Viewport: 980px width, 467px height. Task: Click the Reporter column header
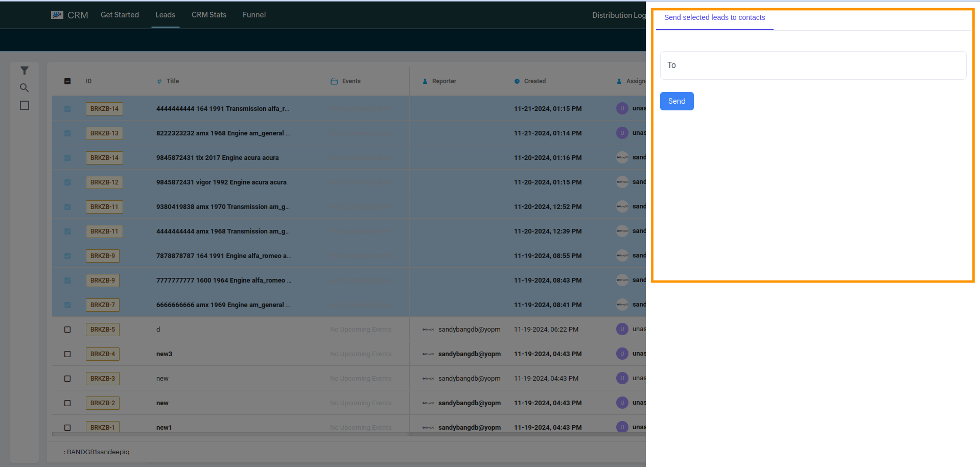click(444, 81)
